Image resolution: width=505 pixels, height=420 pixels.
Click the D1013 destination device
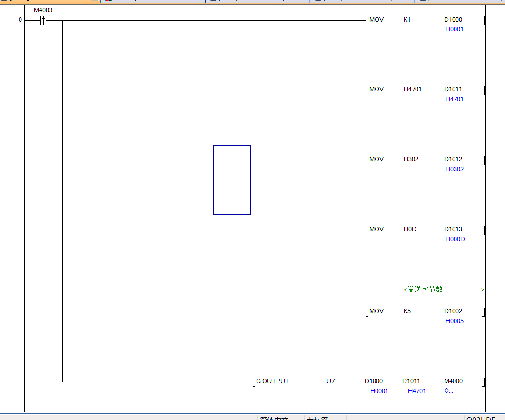[453, 230]
